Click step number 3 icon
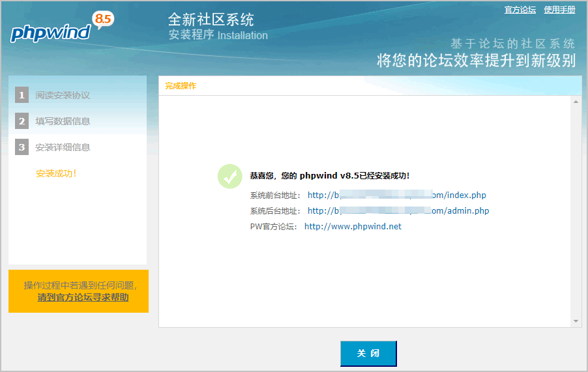Viewport: 588px width, 372px height. (22, 147)
